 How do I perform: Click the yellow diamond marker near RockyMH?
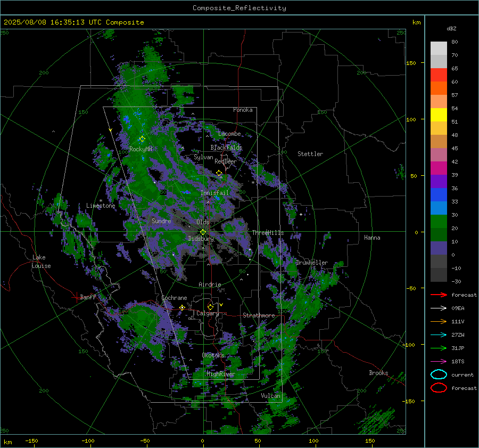click(x=142, y=139)
